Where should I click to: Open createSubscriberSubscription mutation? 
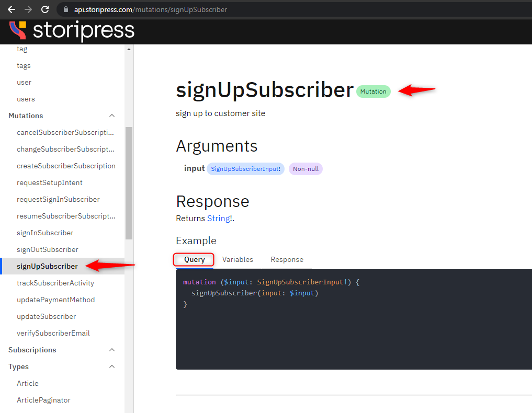pyautogui.click(x=66, y=166)
